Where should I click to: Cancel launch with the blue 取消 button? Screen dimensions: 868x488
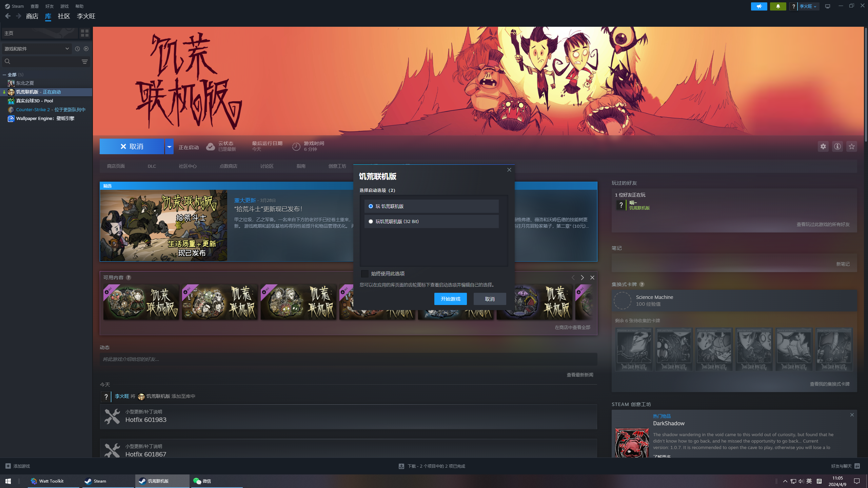(x=132, y=146)
